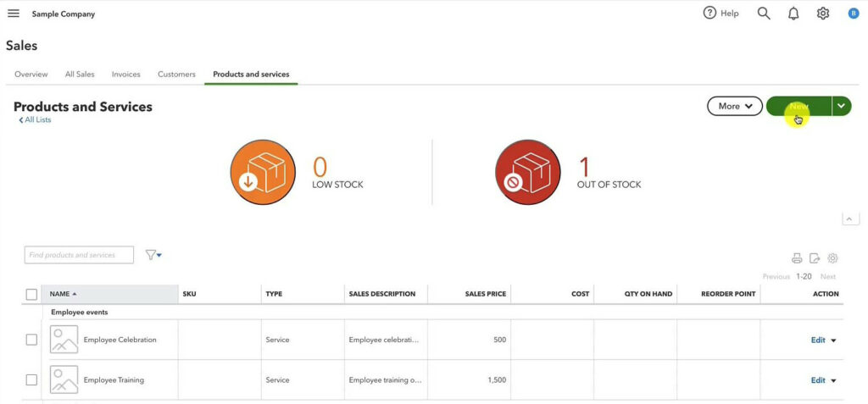This screenshot has width=868, height=404.
Task: Check the Employee Training row checkbox
Action: 31,380
